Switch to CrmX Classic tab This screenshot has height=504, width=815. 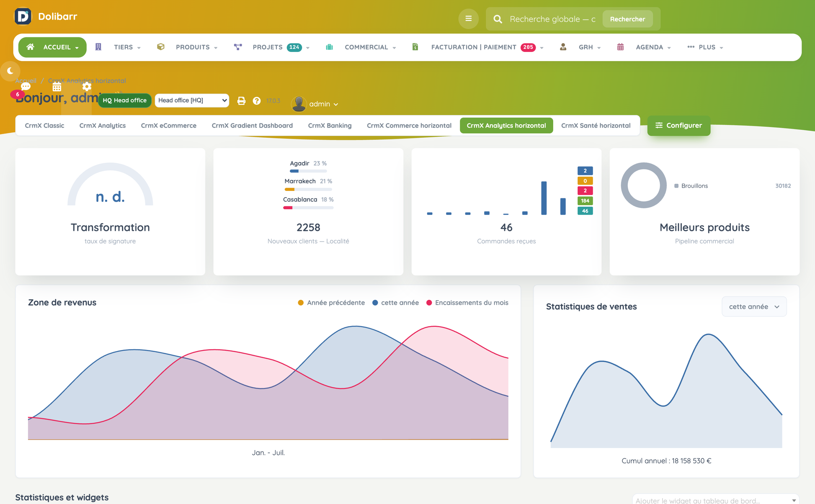point(44,126)
